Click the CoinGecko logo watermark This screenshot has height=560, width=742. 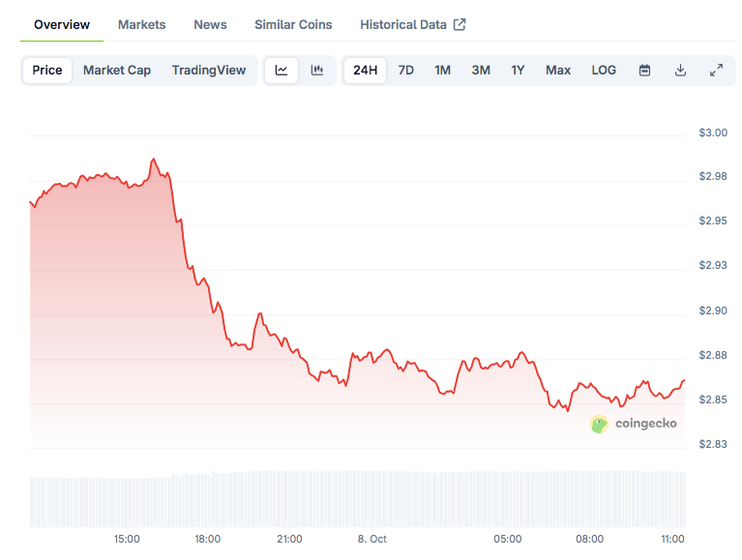634,424
